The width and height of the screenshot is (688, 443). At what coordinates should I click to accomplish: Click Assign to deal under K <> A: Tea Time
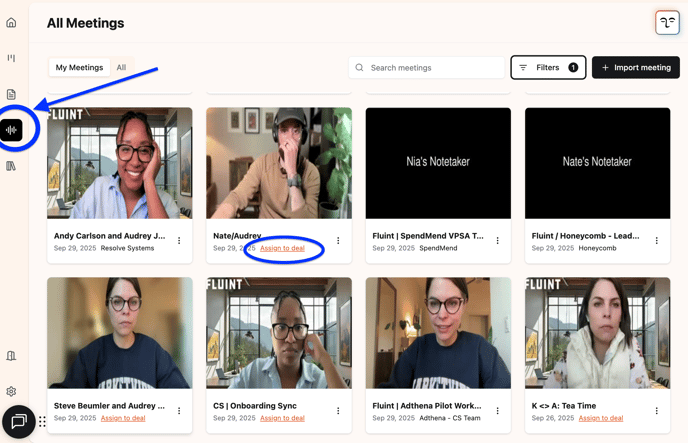601,418
